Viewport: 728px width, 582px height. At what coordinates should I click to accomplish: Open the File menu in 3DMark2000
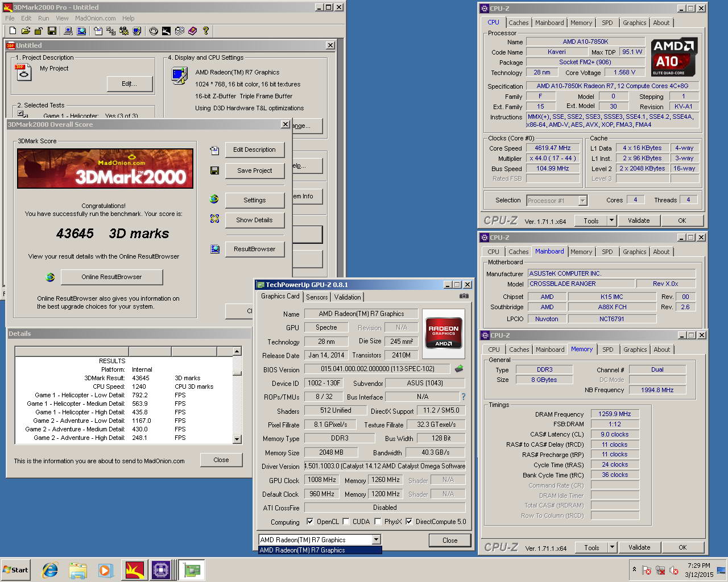pos(10,18)
